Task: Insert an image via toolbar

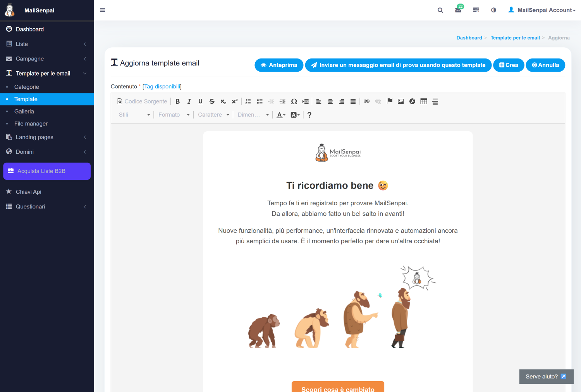Action: (401, 101)
